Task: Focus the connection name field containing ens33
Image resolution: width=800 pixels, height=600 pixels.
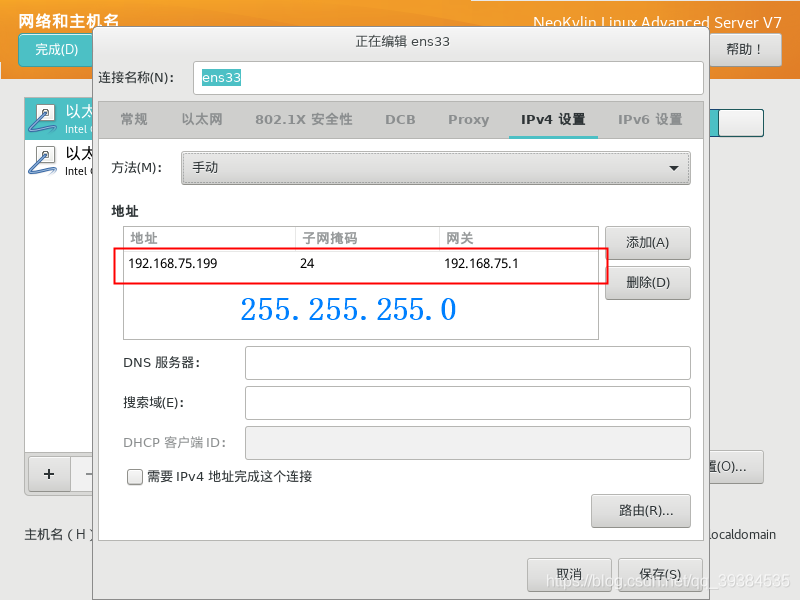Action: point(448,78)
